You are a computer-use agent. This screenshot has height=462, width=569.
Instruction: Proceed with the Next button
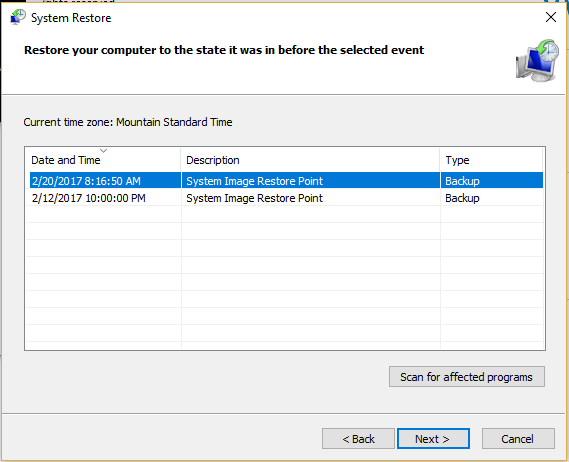433,439
